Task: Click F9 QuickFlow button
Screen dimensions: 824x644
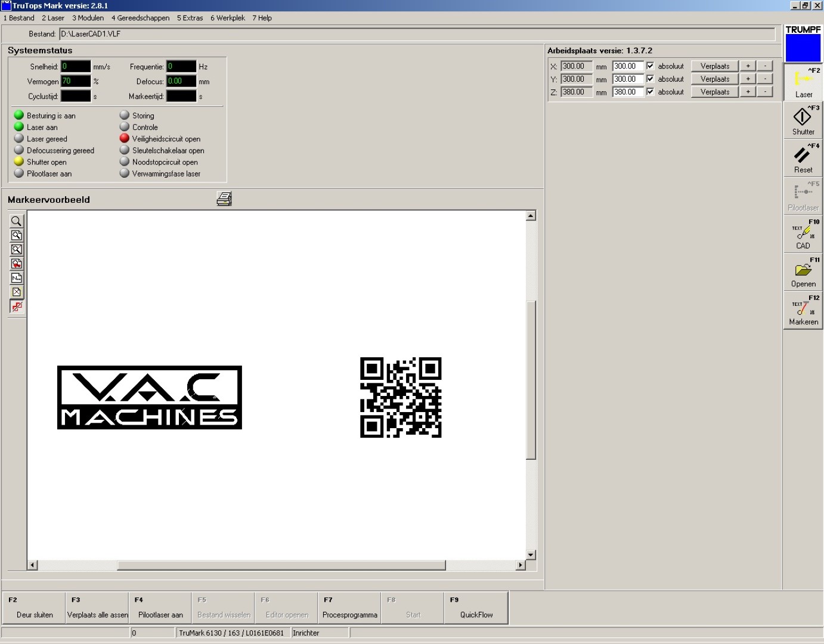Action: point(476,608)
